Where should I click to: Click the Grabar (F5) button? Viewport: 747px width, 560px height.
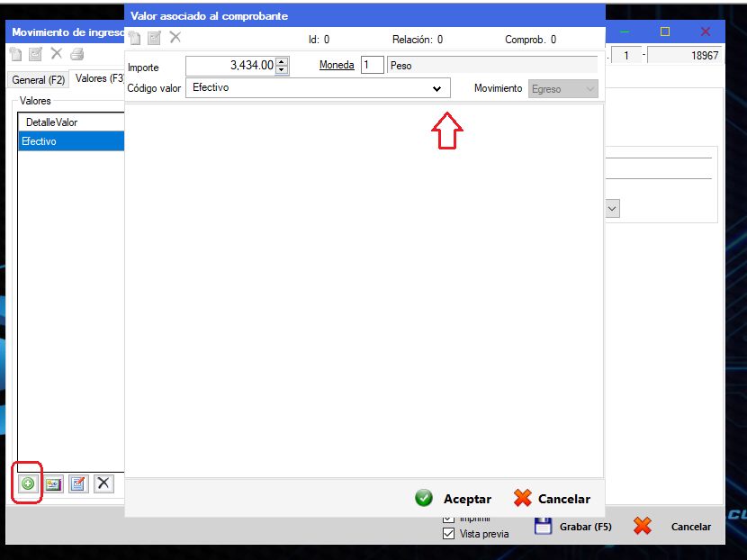coord(573,527)
